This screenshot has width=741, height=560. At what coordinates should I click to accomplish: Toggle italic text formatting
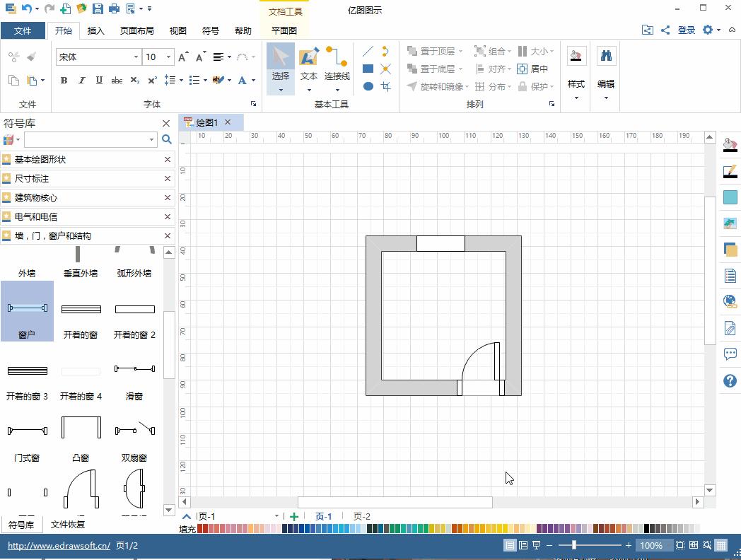(81, 81)
